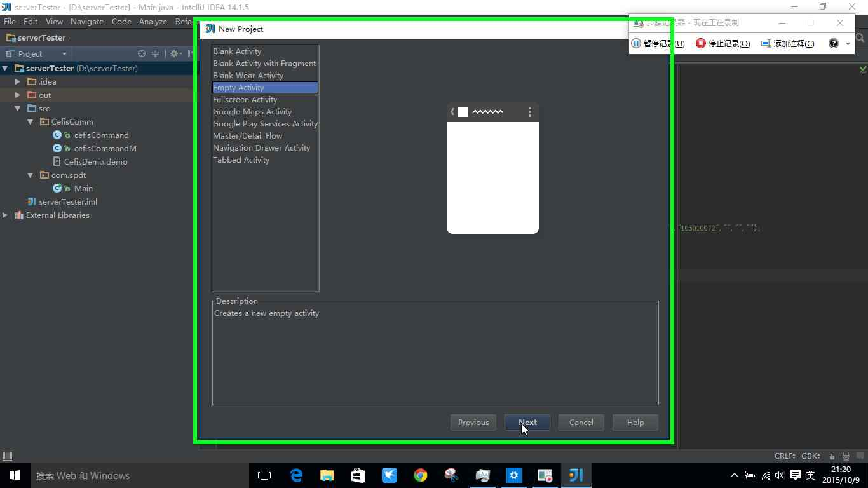Click the tool window toggle icon in status bar
Viewport: 868px width, 488px height.
(8, 456)
